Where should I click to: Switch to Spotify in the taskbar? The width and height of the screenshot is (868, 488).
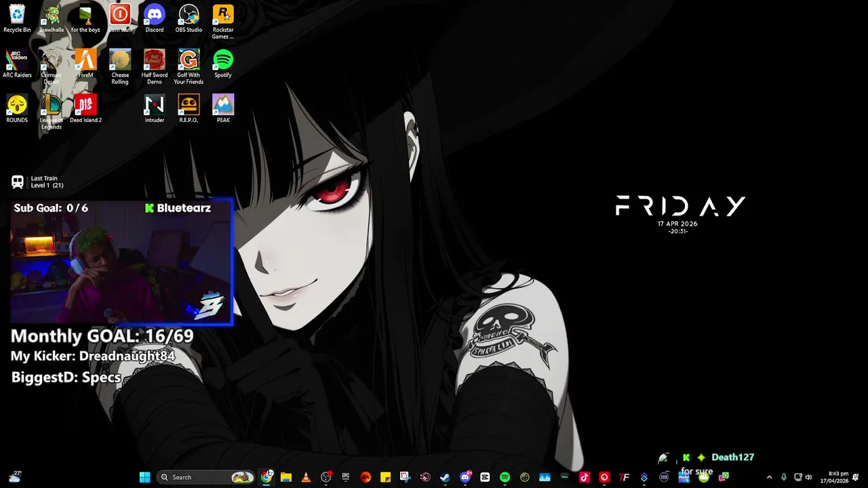click(505, 477)
